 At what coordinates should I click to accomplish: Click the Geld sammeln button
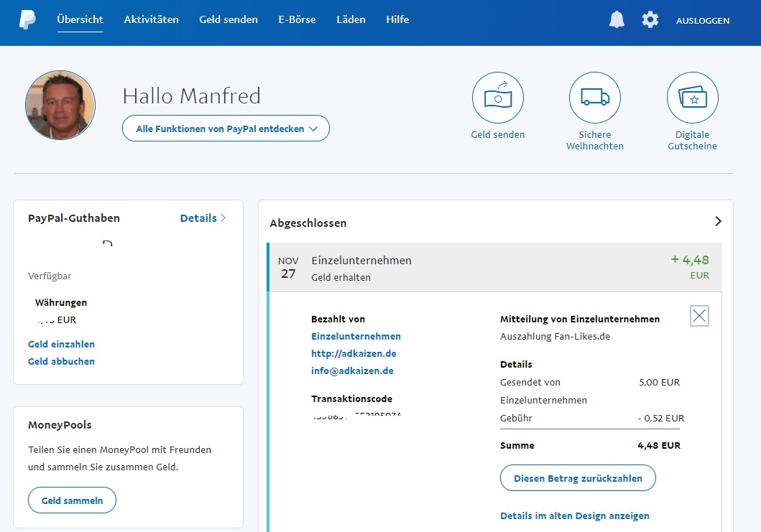coord(72,500)
